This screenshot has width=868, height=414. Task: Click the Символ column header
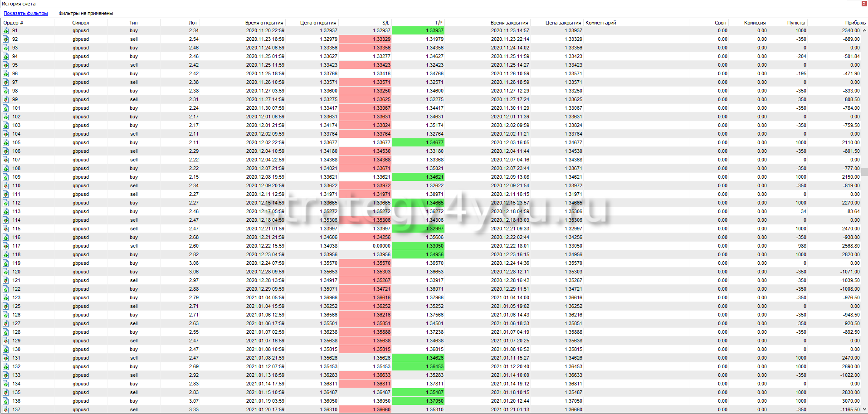coord(81,23)
